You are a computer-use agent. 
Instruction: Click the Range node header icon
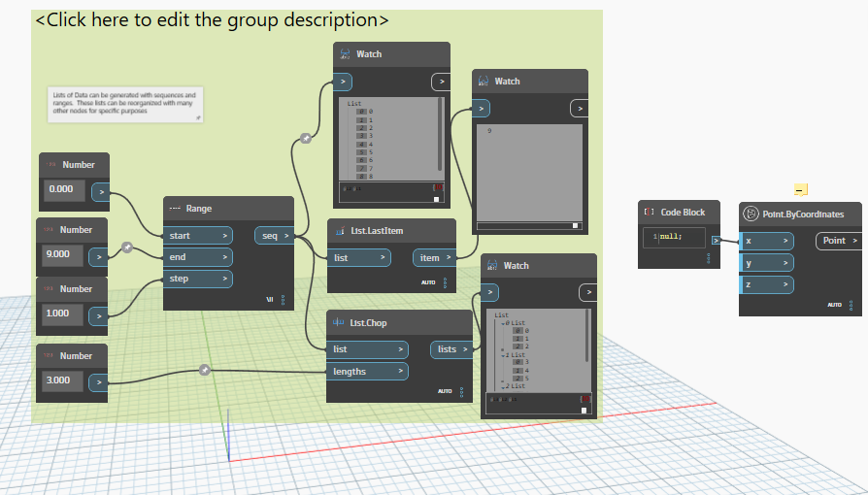tap(175, 208)
